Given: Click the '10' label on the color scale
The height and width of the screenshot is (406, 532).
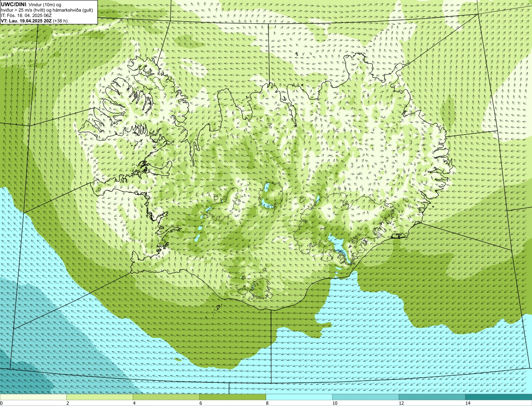Looking at the screenshot, I should [335, 403].
